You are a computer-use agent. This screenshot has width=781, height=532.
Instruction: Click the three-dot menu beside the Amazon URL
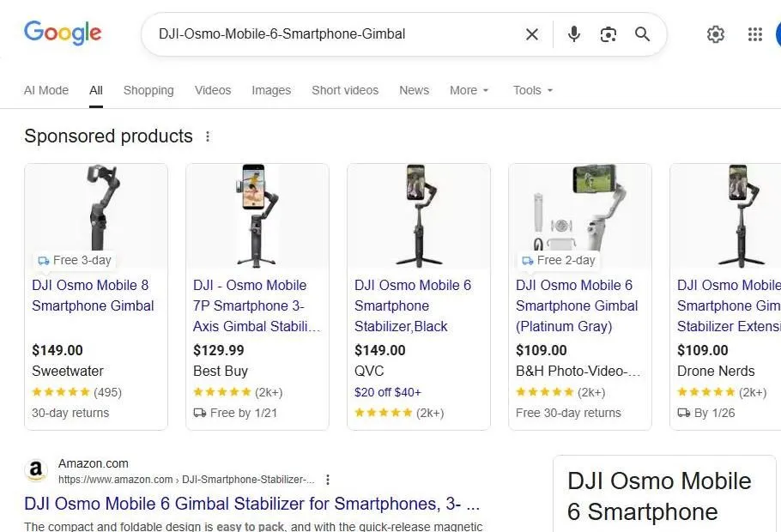pyautogui.click(x=327, y=479)
